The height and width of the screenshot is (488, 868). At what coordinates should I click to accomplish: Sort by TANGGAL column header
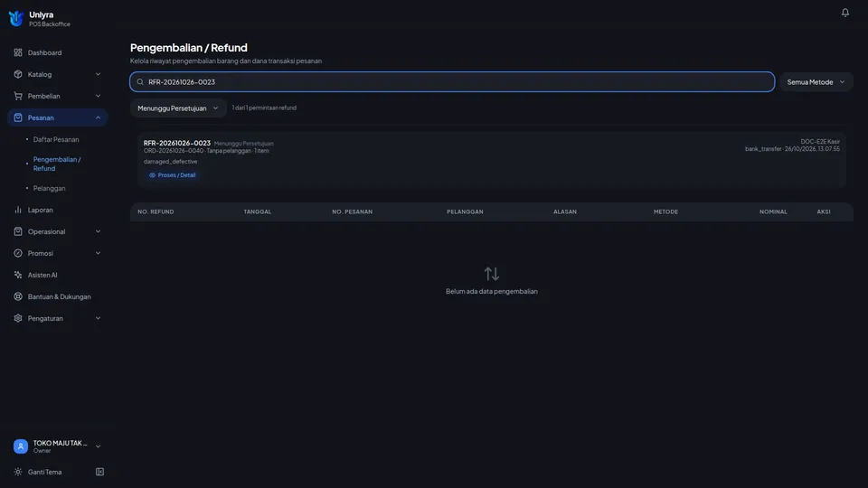pyautogui.click(x=258, y=211)
